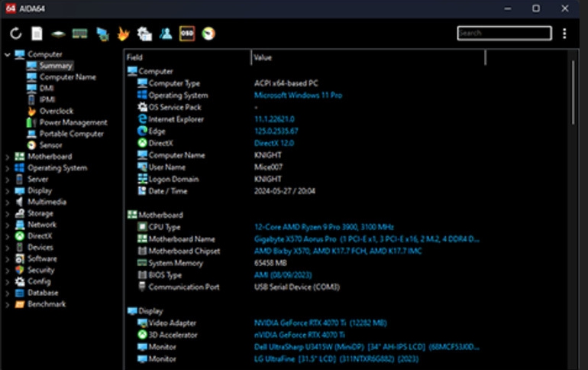
Task: Open the NVIDIA GeForce RTX 4070 Ti Video Adapter link
Action: tap(320, 323)
